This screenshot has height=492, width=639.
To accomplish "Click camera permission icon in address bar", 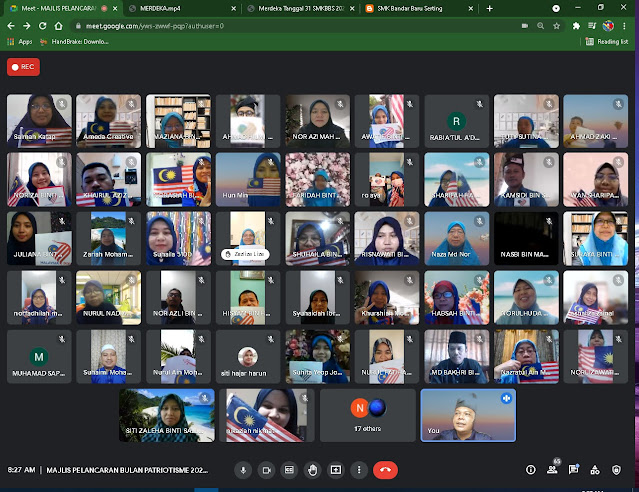I will pos(525,26).
